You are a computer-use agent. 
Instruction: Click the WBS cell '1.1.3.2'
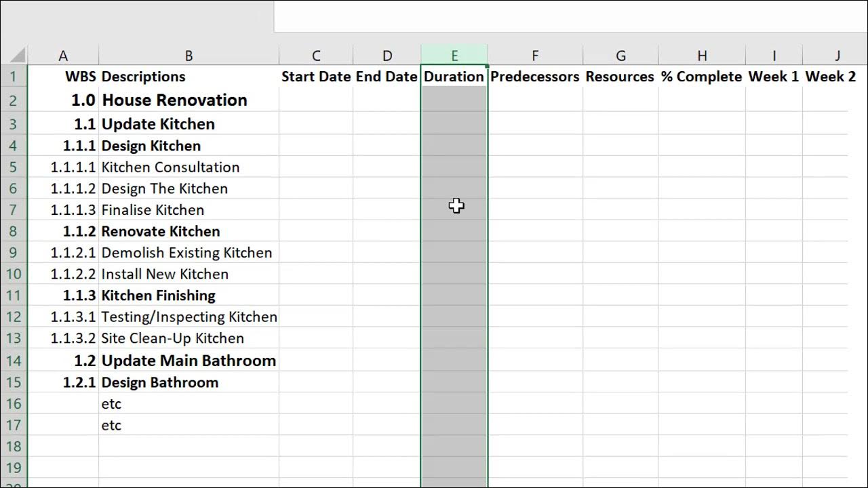pos(73,338)
